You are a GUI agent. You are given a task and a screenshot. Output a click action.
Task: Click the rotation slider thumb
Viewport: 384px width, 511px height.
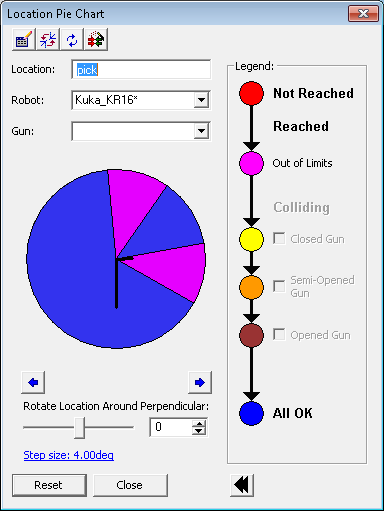(x=79, y=428)
